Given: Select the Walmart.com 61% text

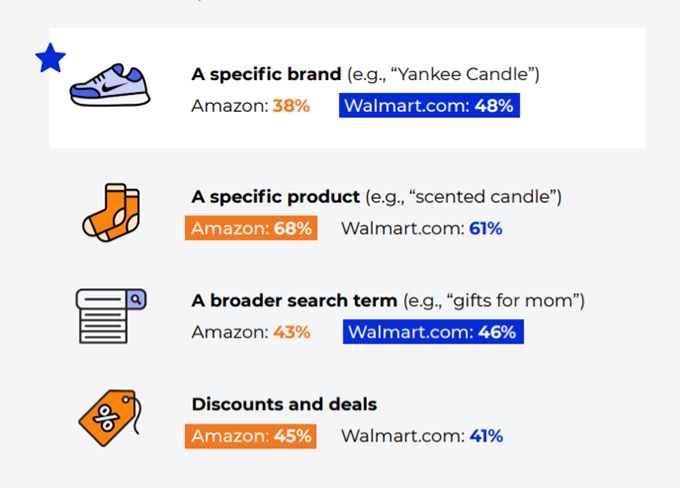Looking at the screenshot, I should (422, 228).
